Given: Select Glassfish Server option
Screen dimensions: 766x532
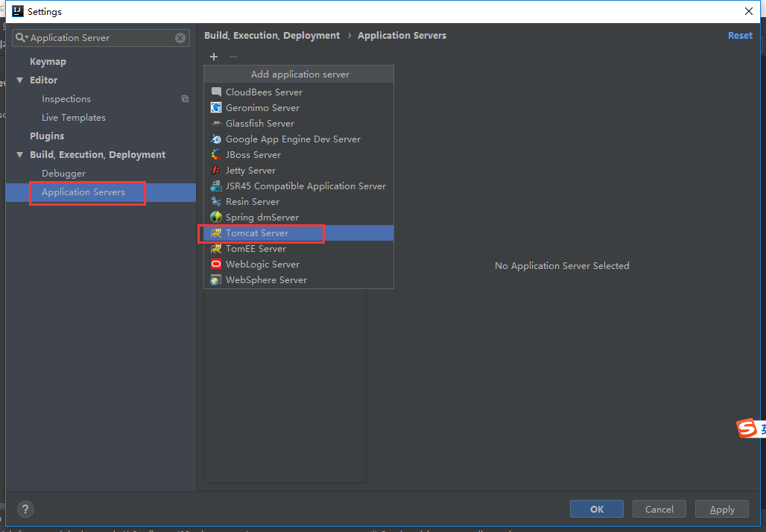Looking at the screenshot, I should pos(299,123).
